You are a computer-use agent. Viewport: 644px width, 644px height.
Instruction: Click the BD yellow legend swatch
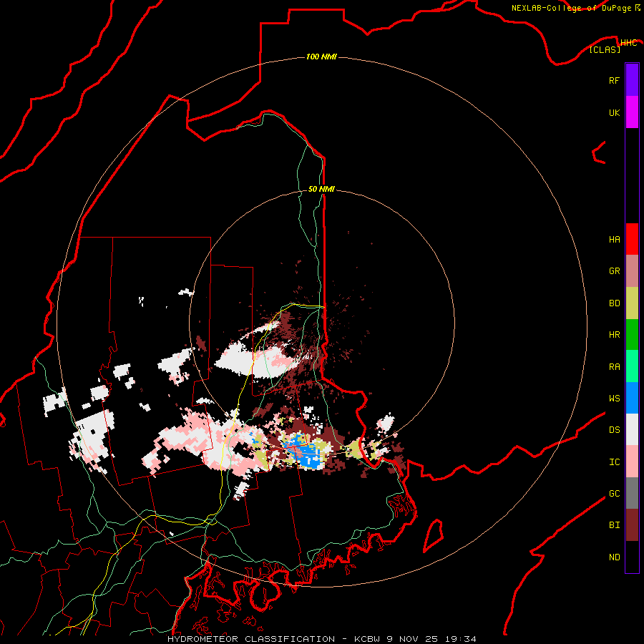(x=632, y=303)
